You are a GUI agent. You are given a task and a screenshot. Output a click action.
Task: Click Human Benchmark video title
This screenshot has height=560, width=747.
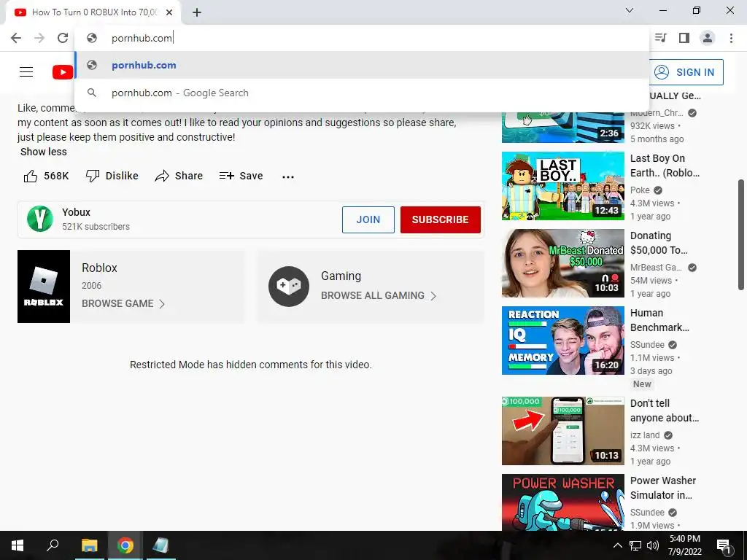[x=659, y=320]
